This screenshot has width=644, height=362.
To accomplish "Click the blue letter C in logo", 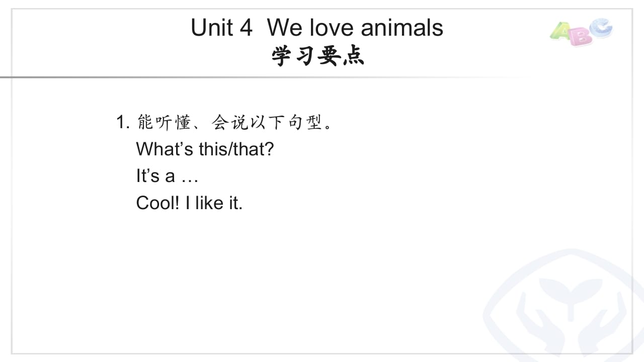I will click(x=600, y=28).
